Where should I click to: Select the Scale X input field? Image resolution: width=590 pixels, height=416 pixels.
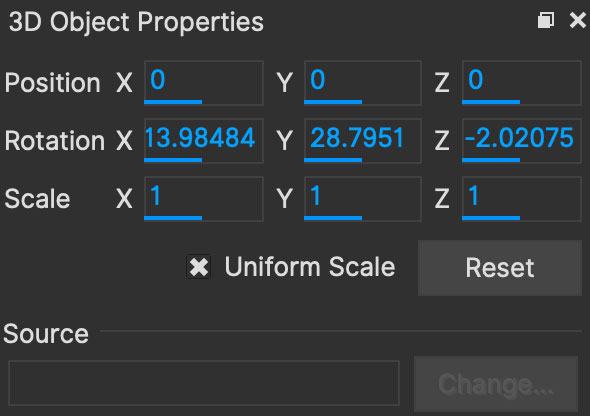tap(204, 199)
